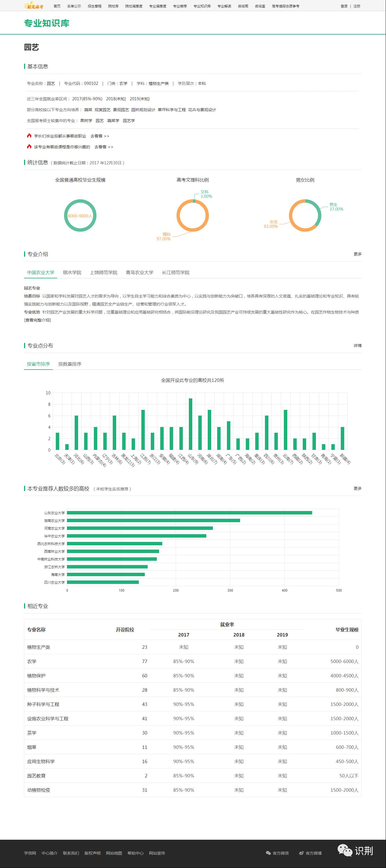Open the related major 园艺教育
The image size is (386, 868).
coord(36,776)
